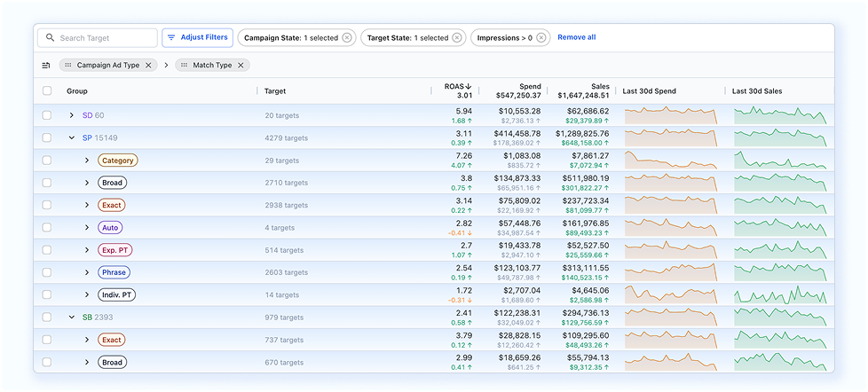
Task: Click the breadcrumb arrow between grouping chips
Action: click(x=166, y=66)
